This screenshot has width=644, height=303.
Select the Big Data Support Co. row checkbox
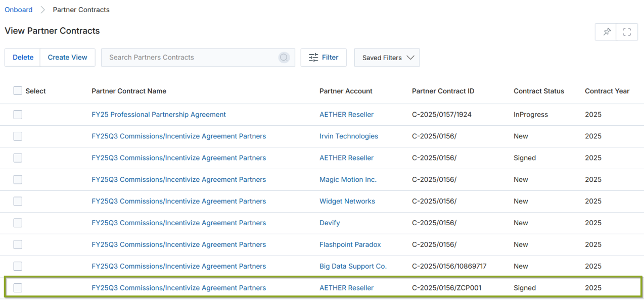[18, 267]
